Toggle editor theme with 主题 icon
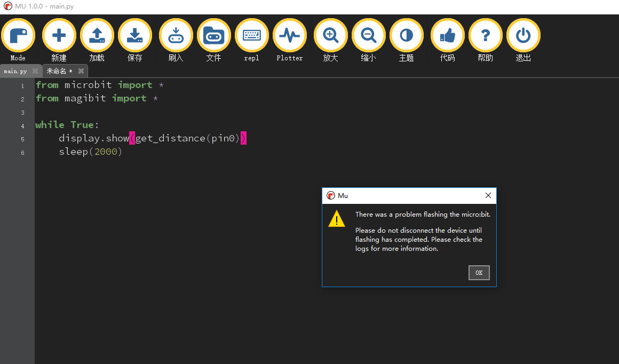Viewport: 619px width, 364px height. pos(406,35)
